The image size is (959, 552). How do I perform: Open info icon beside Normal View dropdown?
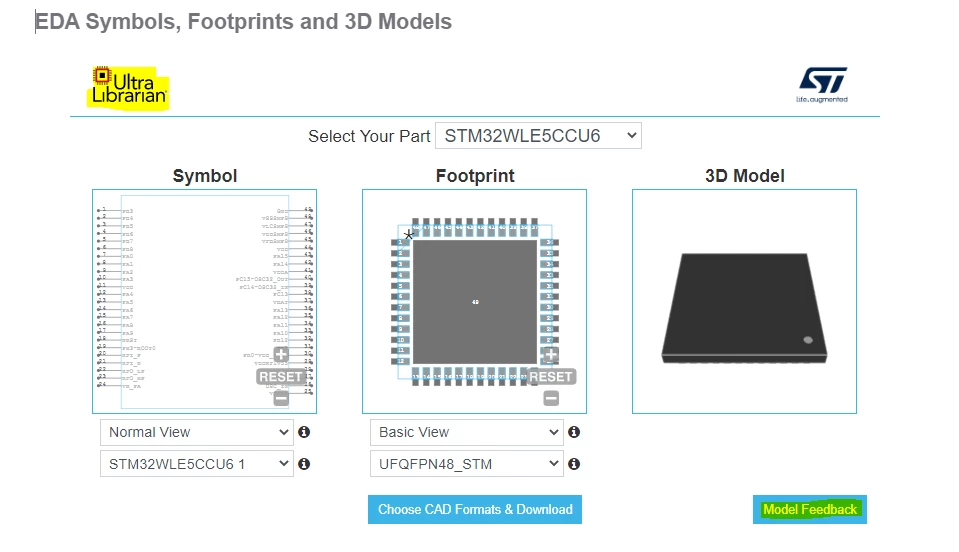pos(304,432)
